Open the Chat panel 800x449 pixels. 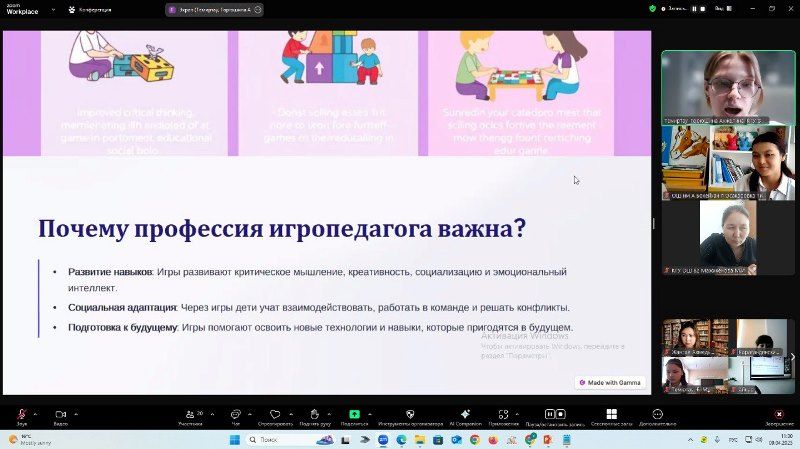coord(236,414)
